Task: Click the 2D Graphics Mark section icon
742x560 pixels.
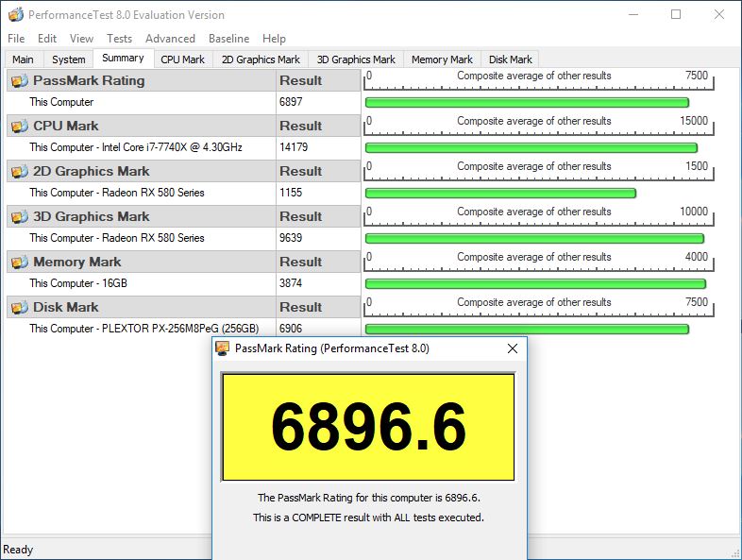Action: click(x=19, y=171)
